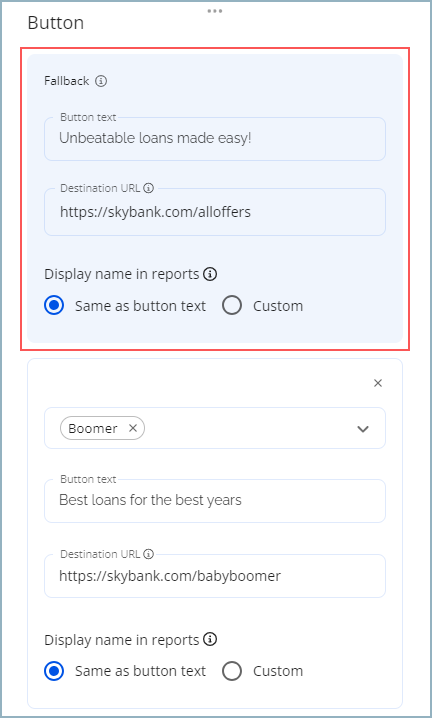Click the skybank.com/babyboomer URL field
Image resolution: width=432 pixels, height=718 pixels.
click(215, 576)
